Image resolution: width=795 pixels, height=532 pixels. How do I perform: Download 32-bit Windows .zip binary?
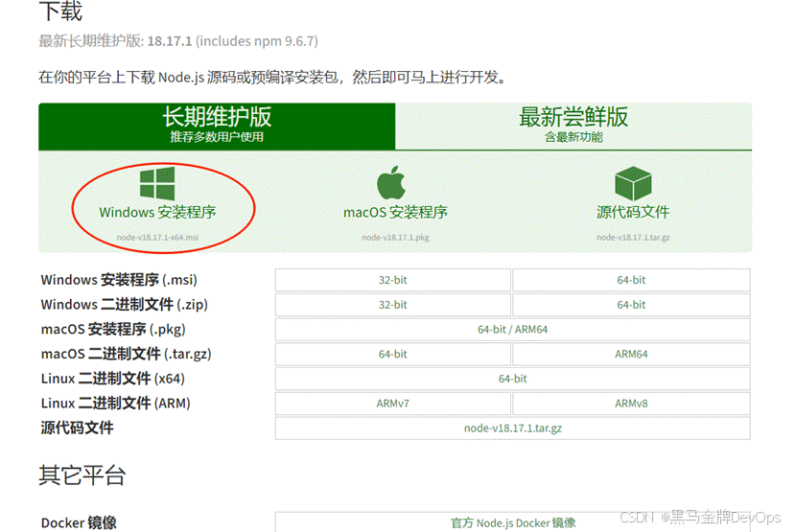point(393,305)
